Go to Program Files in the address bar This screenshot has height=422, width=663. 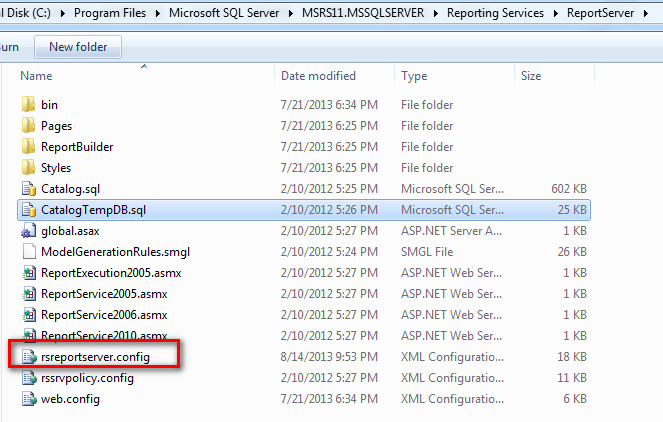coord(110,13)
